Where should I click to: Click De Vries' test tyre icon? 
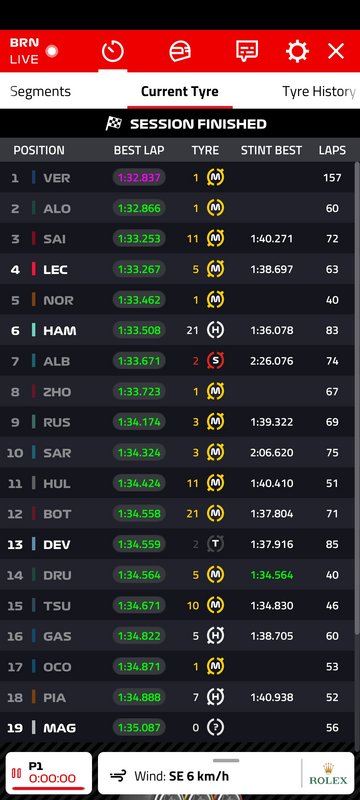[215, 544]
